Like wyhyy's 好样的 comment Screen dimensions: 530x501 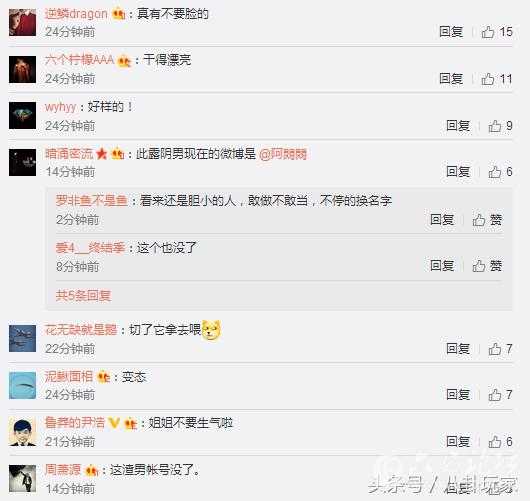pyautogui.click(x=500, y=126)
